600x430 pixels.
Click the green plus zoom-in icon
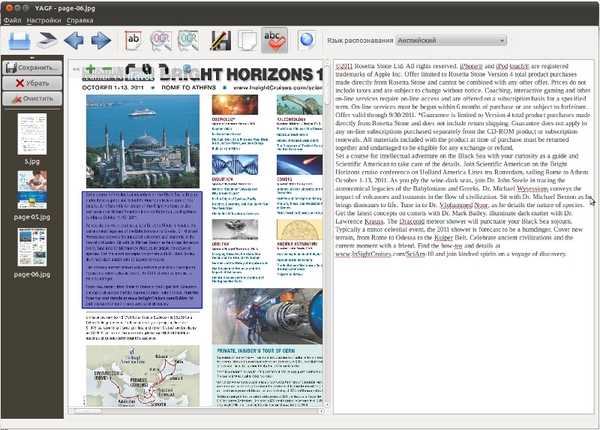(90, 70)
